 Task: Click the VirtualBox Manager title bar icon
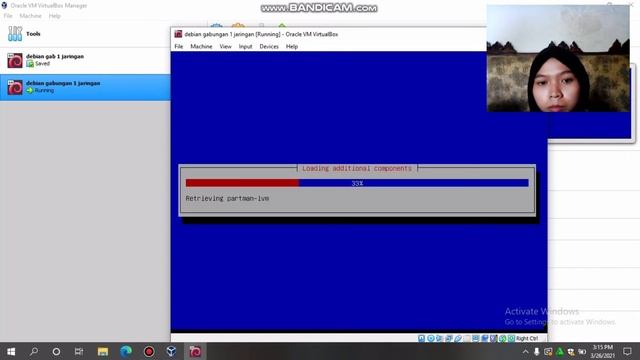point(4,5)
